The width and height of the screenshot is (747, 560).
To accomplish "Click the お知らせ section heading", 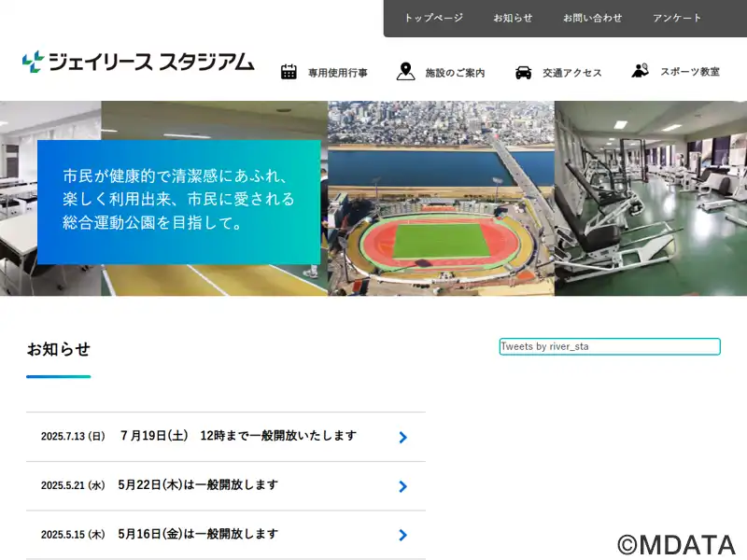I will point(59,349).
